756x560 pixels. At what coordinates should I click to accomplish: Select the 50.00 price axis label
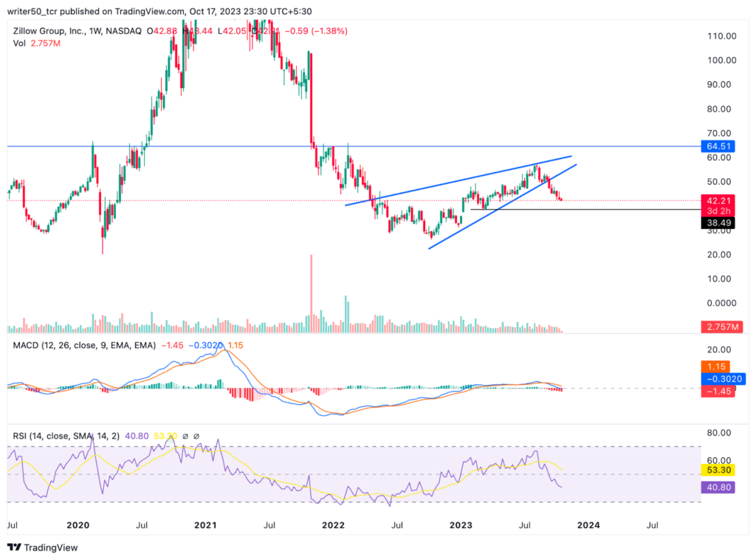[719, 182]
